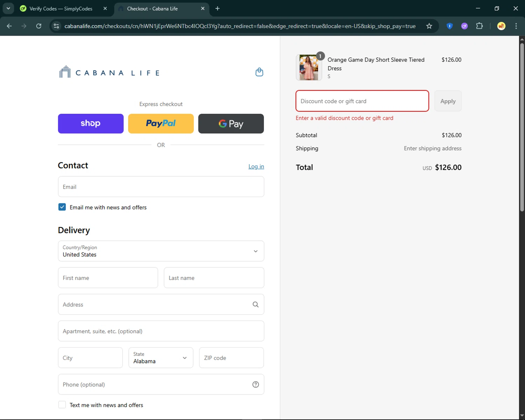
Task: Click the browser forward arrow
Action: (x=24, y=26)
